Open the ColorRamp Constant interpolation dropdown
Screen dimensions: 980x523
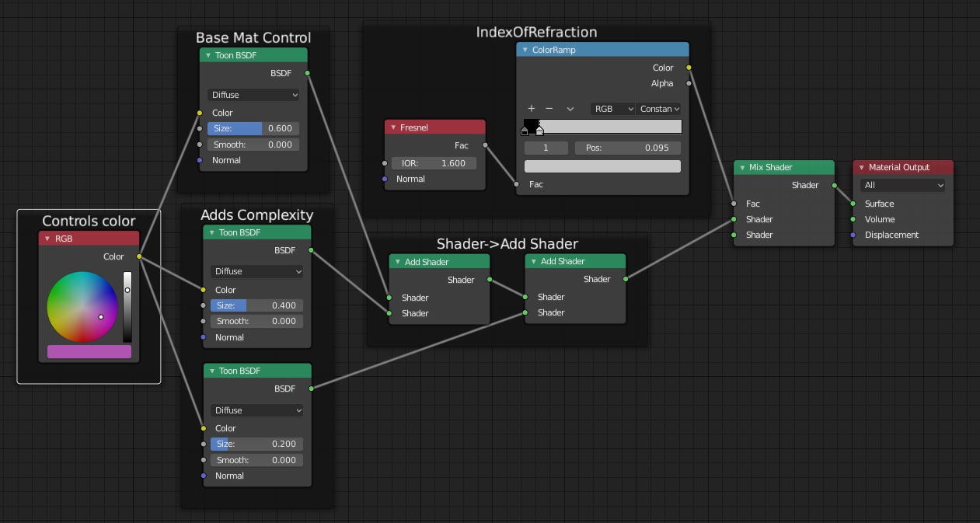(659, 109)
